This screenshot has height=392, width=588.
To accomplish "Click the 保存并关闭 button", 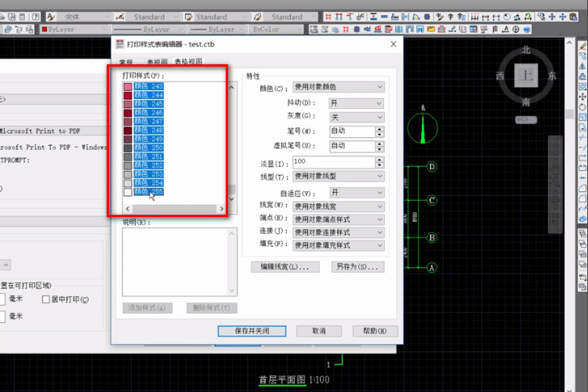I will [x=252, y=331].
